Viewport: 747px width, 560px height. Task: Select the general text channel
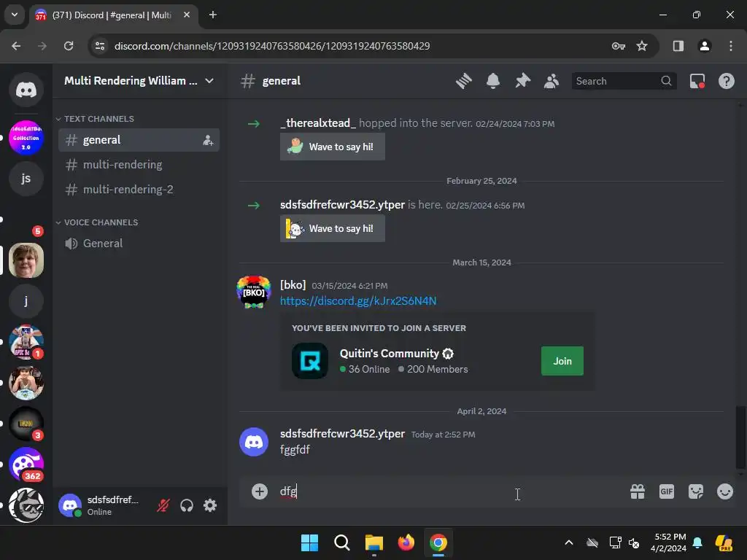click(x=139, y=140)
